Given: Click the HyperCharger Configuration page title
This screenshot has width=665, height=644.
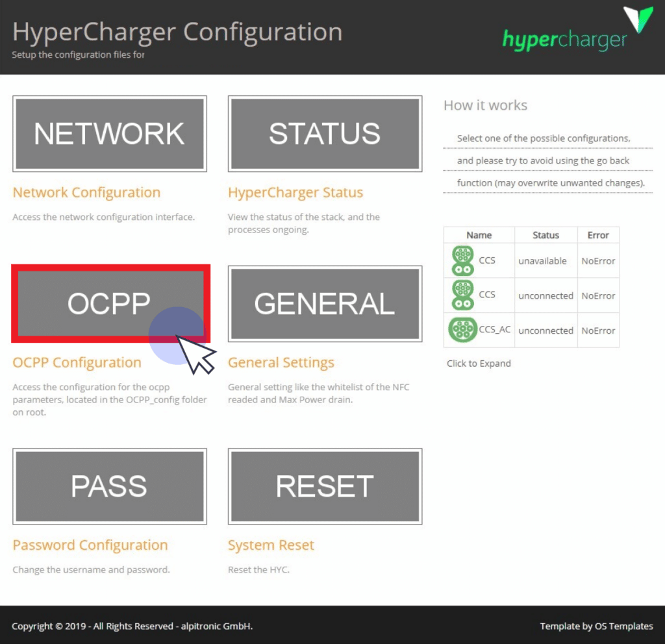Looking at the screenshot, I should (177, 32).
